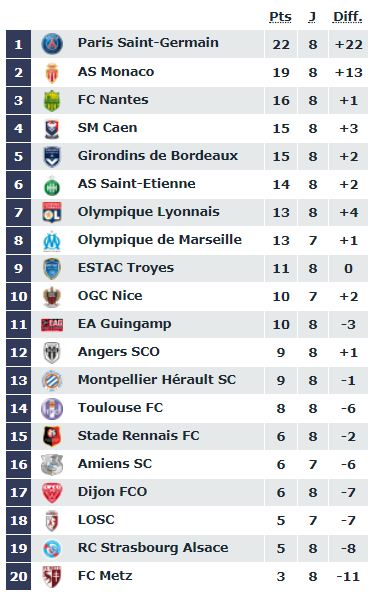Click the Diff. column header
The image size is (379, 602).
348,17
